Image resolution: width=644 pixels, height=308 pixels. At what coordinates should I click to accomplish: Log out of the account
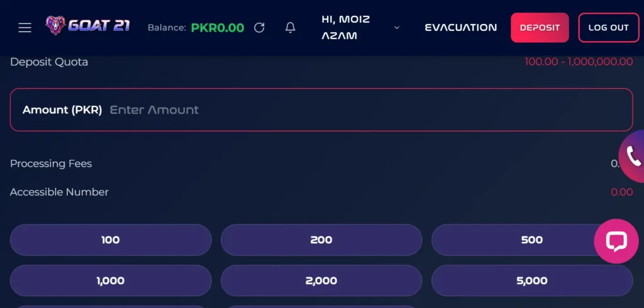(x=608, y=28)
